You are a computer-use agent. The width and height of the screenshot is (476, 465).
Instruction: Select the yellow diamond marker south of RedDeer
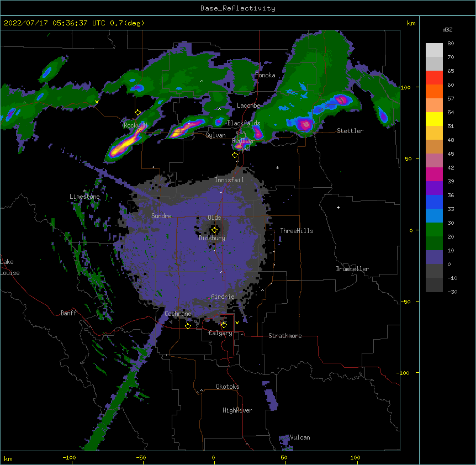tap(235, 155)
